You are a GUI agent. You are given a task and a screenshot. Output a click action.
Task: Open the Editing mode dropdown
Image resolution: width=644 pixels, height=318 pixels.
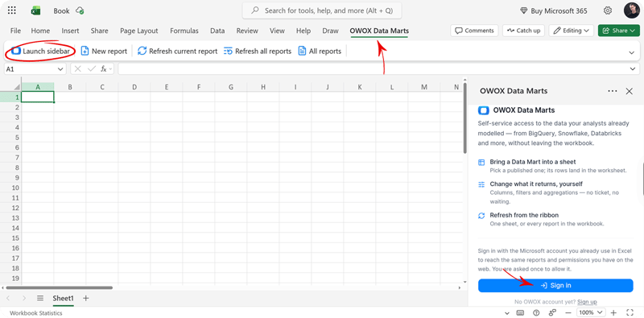571,31
